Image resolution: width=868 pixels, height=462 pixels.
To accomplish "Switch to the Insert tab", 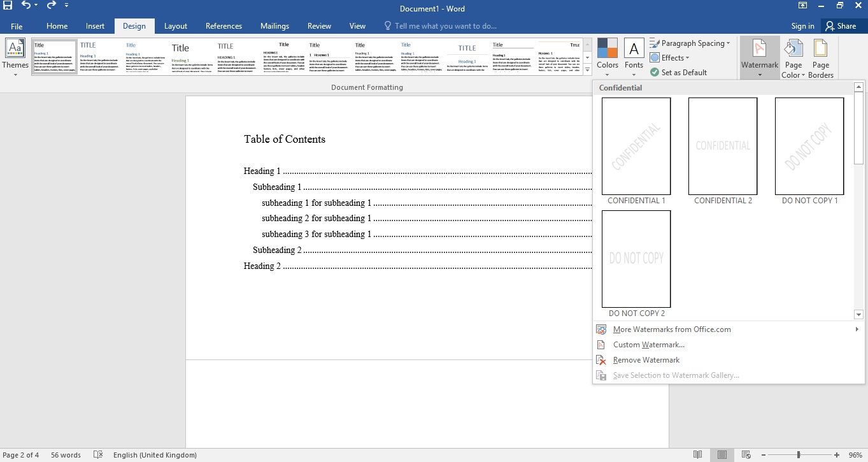I will (x=95, y=26).
